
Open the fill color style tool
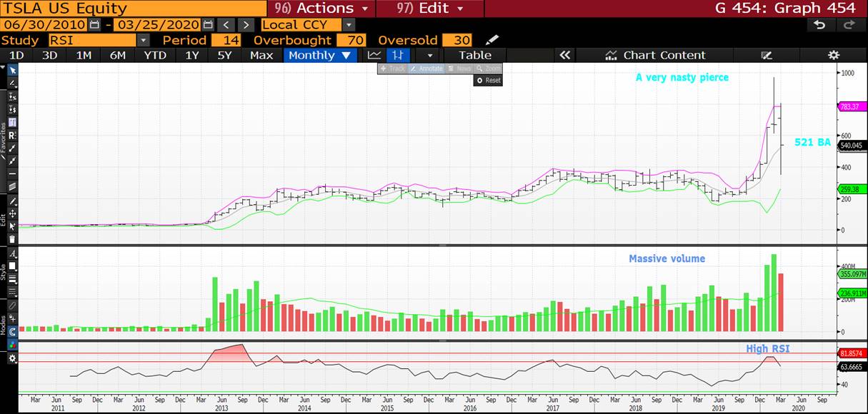point(12,266)
